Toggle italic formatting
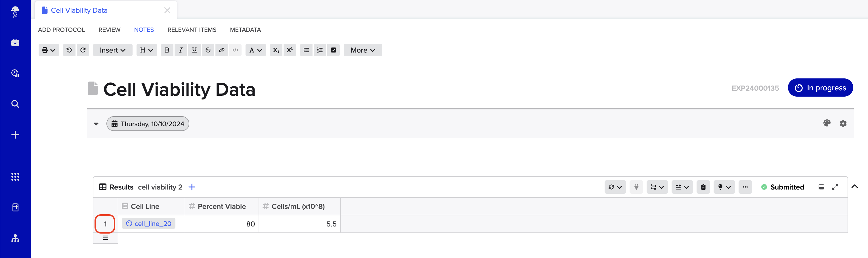The height and width of the screenshot is (258, 868). point(181,50)
